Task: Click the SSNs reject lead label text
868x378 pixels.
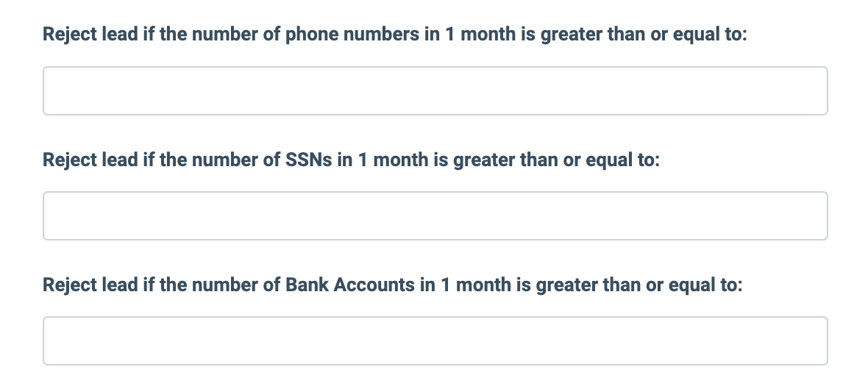Action: coord(351,160)
